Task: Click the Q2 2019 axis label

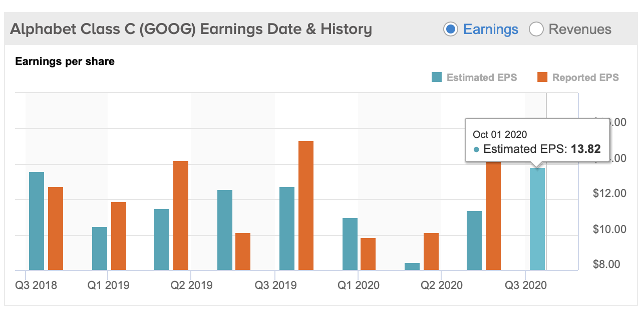Action: click(192, 285)
